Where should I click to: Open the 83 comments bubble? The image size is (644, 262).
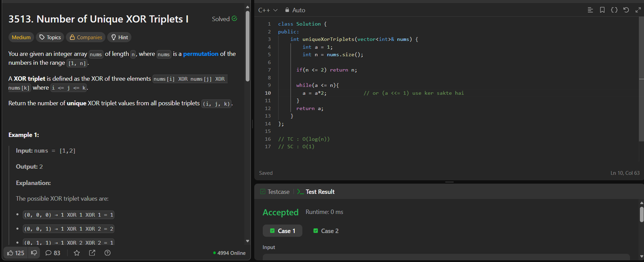(x=53, y=252)
